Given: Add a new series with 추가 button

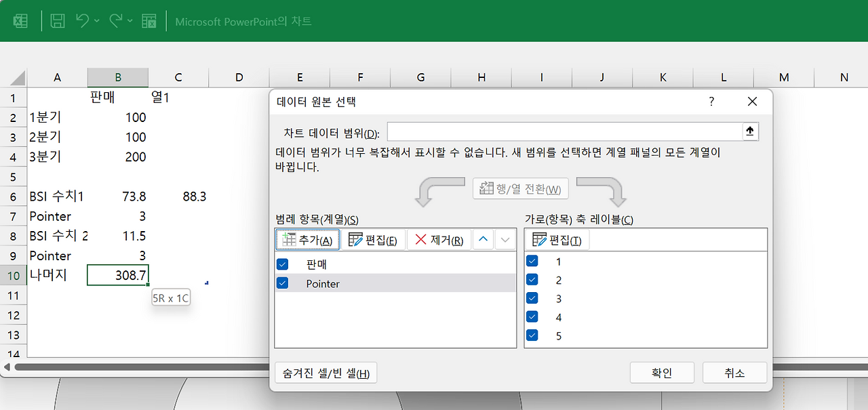Looking at the screenshot, I should tap(307, 240).
